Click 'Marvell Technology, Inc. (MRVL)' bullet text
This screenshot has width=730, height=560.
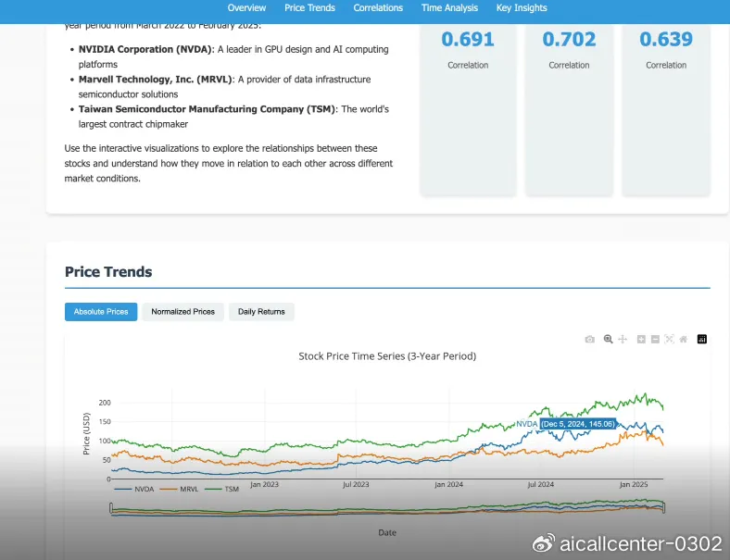[x=155, y=80]
